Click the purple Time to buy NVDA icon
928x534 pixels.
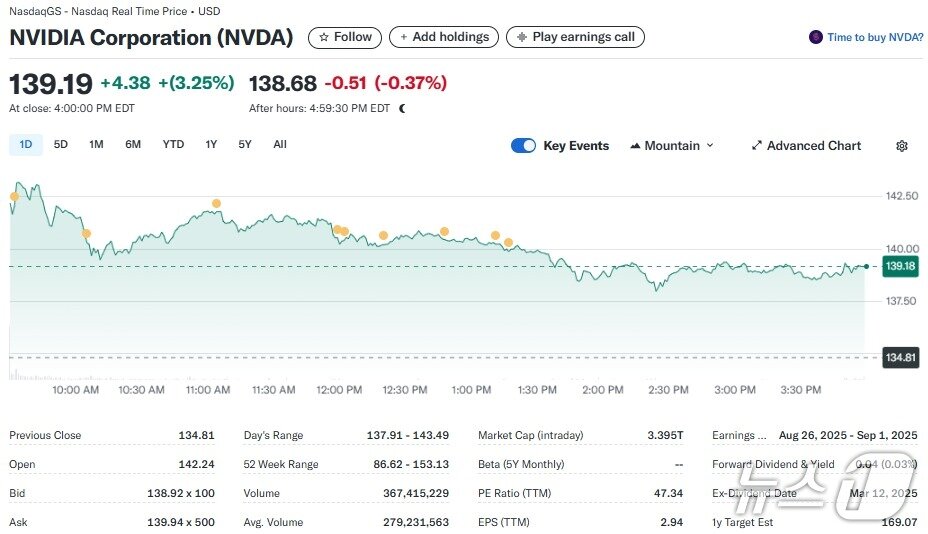pos(816,37)
